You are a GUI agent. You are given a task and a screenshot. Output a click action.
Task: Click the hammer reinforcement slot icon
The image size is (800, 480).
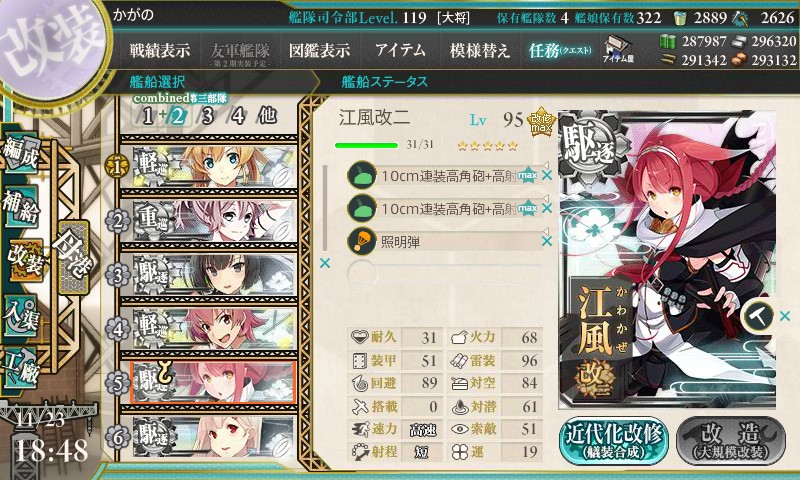tap(758, 316)
